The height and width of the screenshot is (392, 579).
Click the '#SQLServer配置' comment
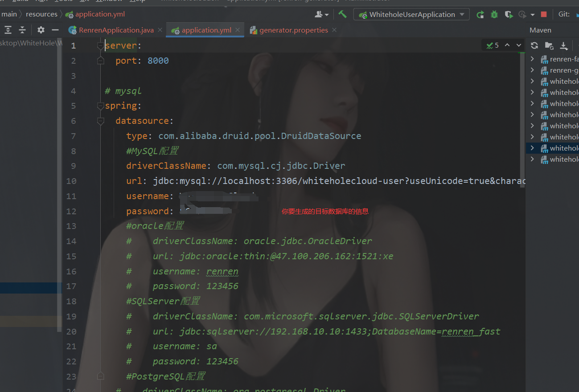coord(163,301)
